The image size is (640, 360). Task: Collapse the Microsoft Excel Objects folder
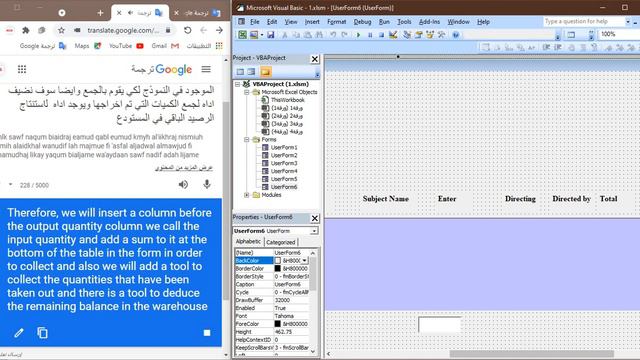click(247, 92)
